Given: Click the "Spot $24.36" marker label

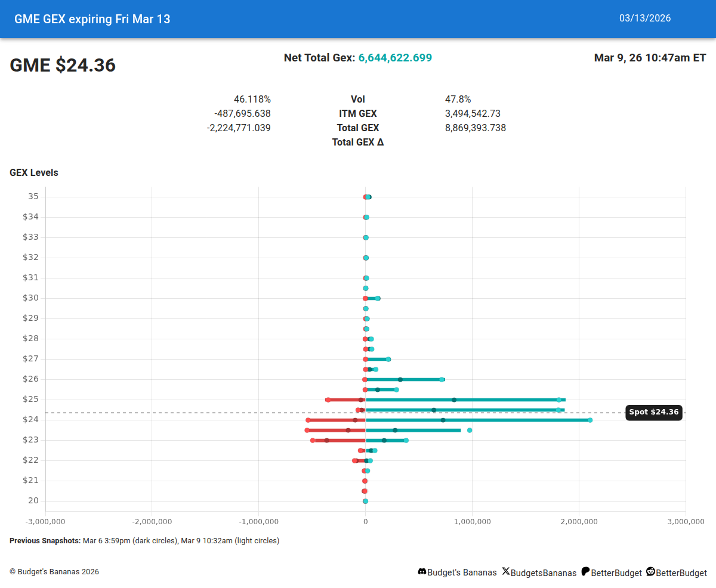Looking at the screenshot, I should [654, 412].
